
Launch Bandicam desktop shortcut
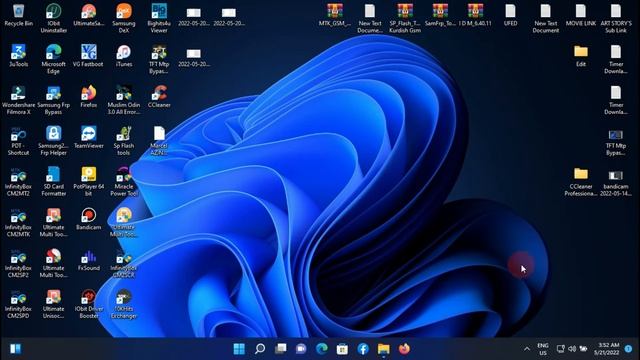coord(89,219)
